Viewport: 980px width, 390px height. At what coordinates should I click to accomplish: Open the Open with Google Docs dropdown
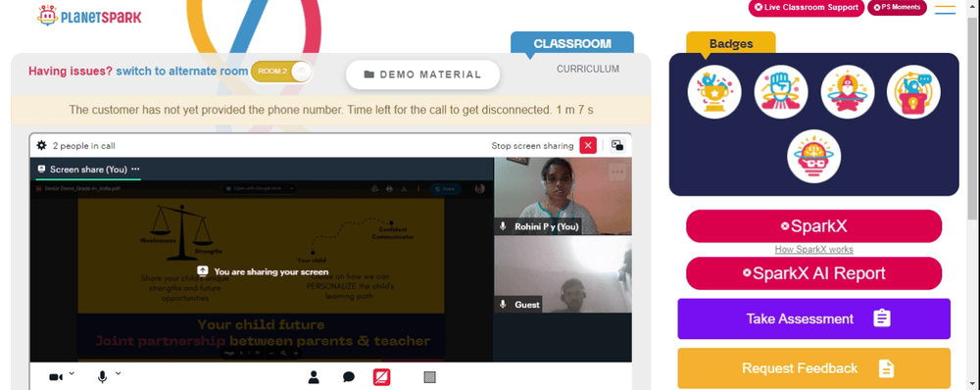pyautogui.click(x=260, y=189)
